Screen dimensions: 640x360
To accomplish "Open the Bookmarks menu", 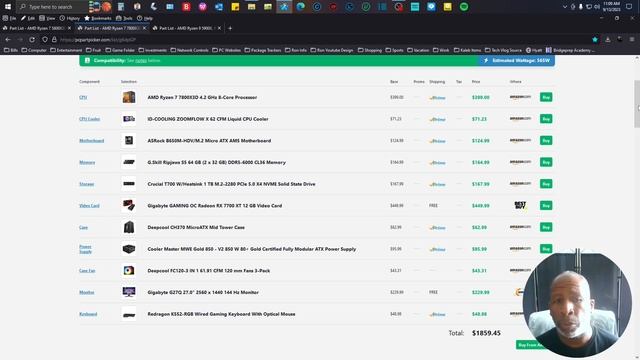I will click(98, 18).
